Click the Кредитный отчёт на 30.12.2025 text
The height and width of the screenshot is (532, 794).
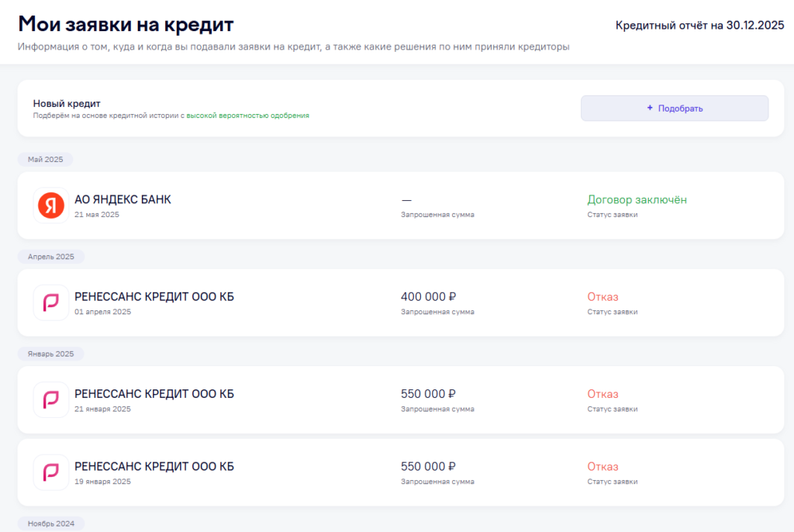700,26
